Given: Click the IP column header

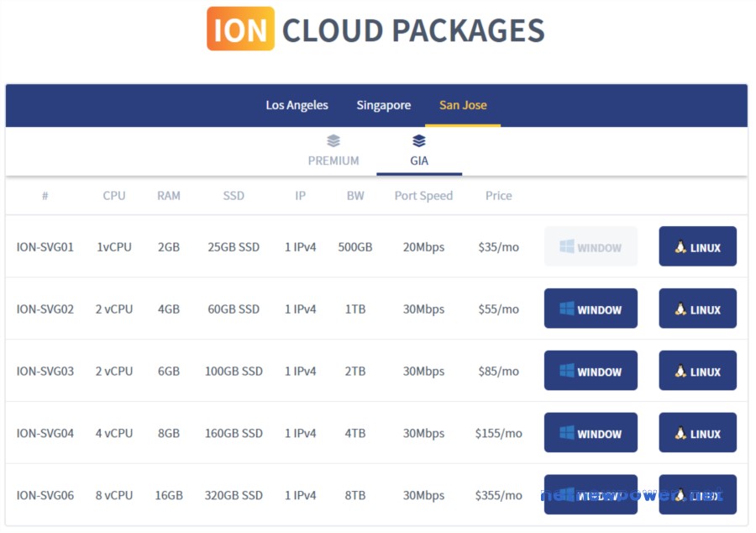Looking at the screenshot, I should (300, 196).
